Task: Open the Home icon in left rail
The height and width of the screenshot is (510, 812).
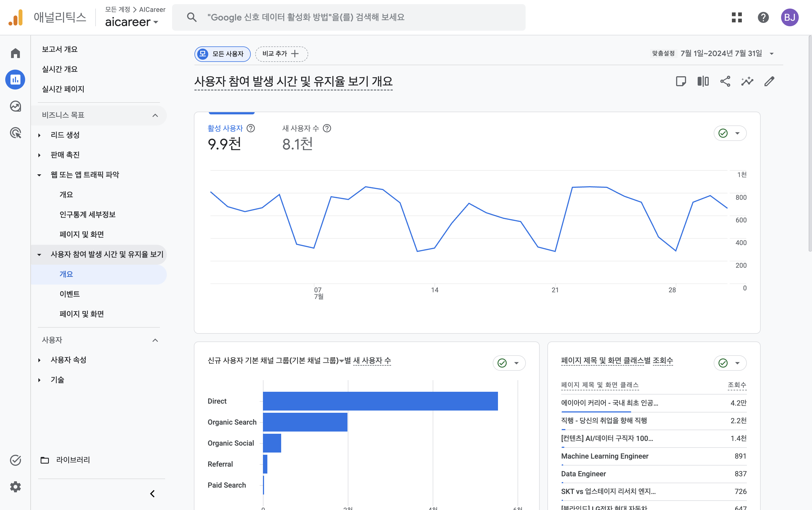Action: 15,53
